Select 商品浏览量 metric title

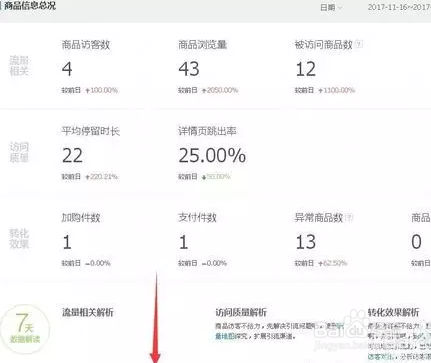202,45
